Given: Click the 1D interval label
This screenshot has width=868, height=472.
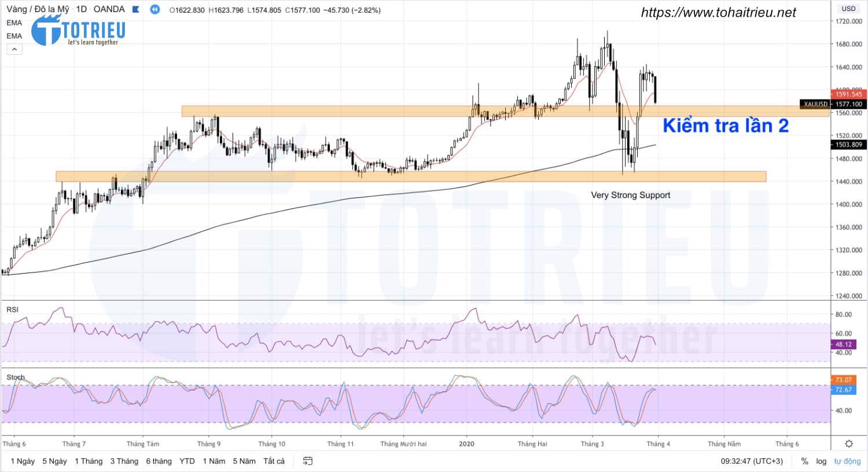Looking at the screenshot, I should [x=82, y=9].
